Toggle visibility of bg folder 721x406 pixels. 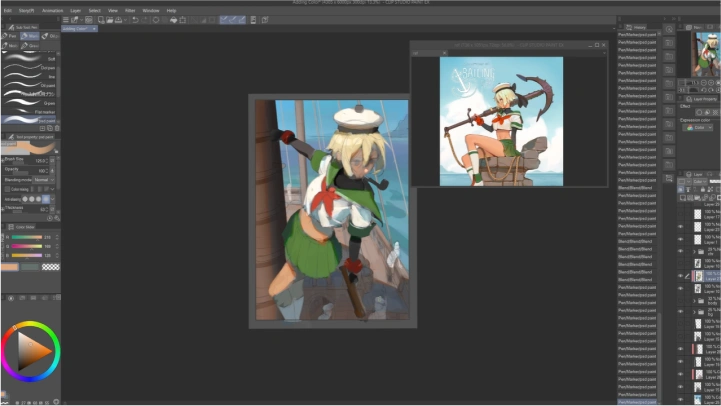(681, 312)
